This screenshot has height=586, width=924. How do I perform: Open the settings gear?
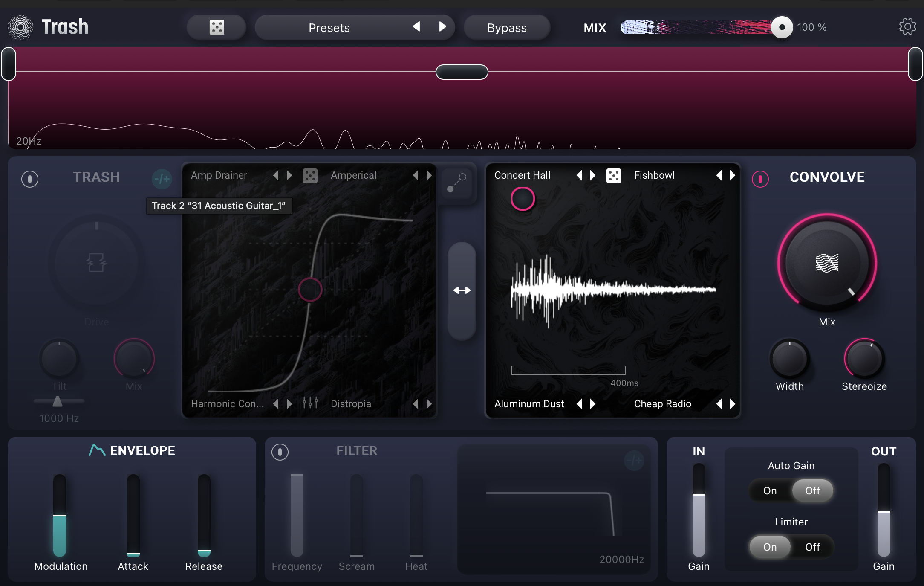907,27
